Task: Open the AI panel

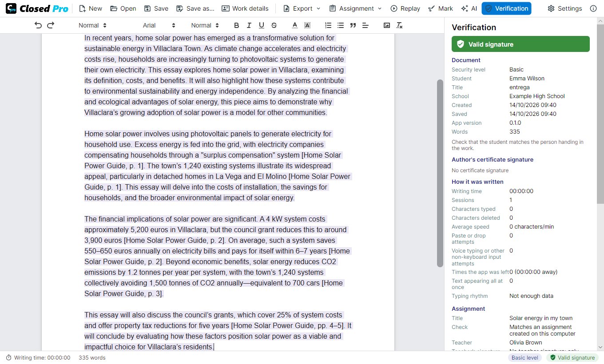Action: (x=469, y=8)
